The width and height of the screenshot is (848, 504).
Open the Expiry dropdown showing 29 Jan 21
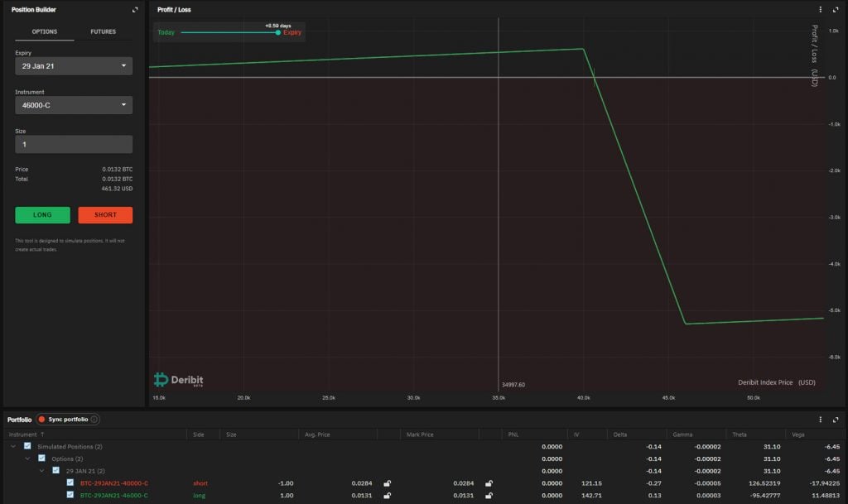(73, 65)
